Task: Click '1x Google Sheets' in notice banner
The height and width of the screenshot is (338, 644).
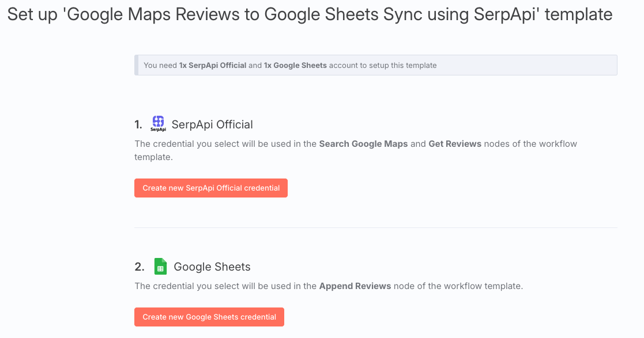Action: pos(295,65)
